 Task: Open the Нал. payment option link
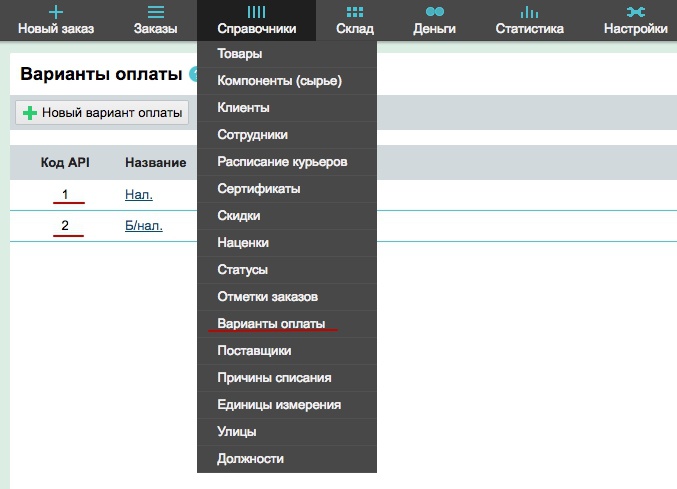pos(138,195)
